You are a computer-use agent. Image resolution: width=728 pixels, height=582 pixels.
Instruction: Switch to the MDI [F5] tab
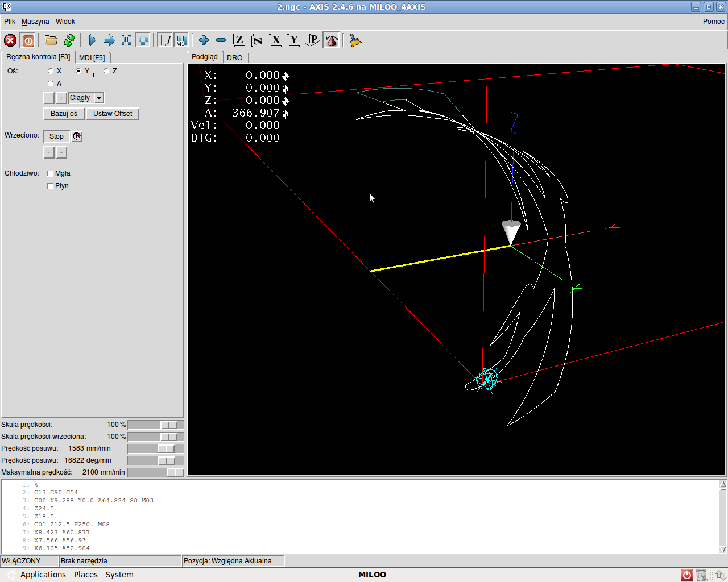coord(92,58)
